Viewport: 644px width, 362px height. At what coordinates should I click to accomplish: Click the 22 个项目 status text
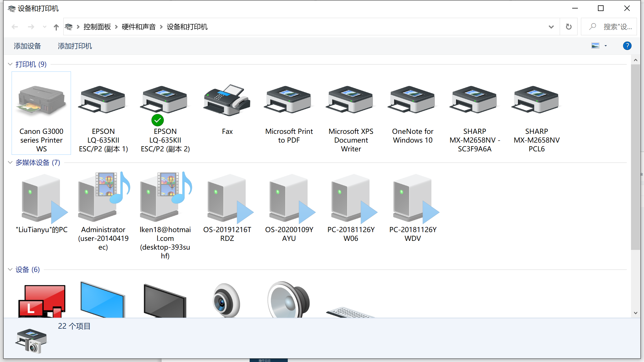click(74, 326)
